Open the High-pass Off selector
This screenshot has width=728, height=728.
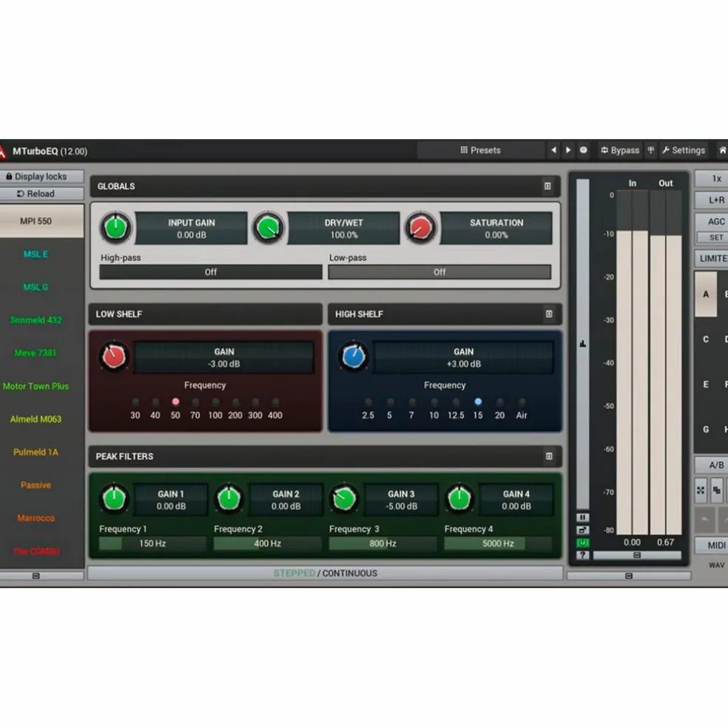point(210,272)
